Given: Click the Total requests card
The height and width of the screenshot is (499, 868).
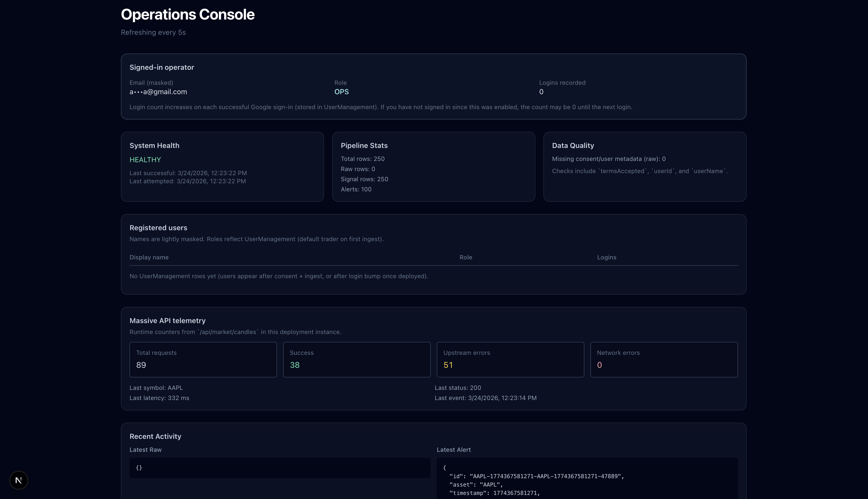Looking at the screenshot, I should [203, 359].
